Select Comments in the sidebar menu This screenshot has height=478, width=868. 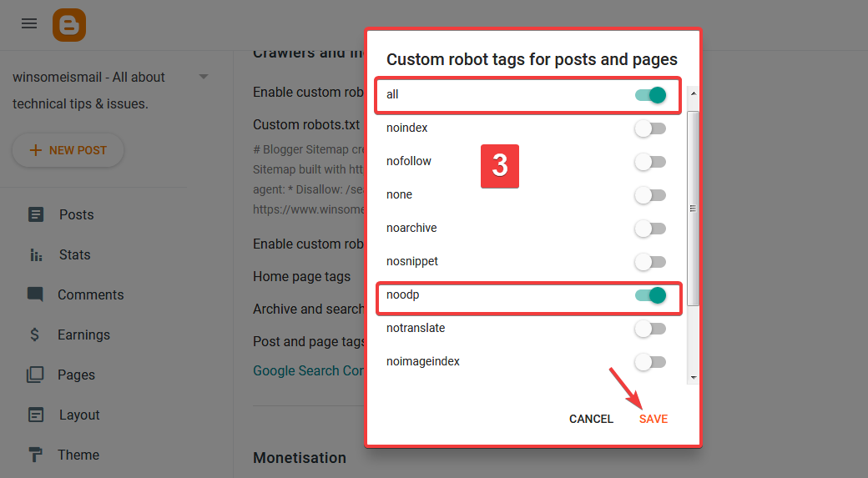coord(90,294)
